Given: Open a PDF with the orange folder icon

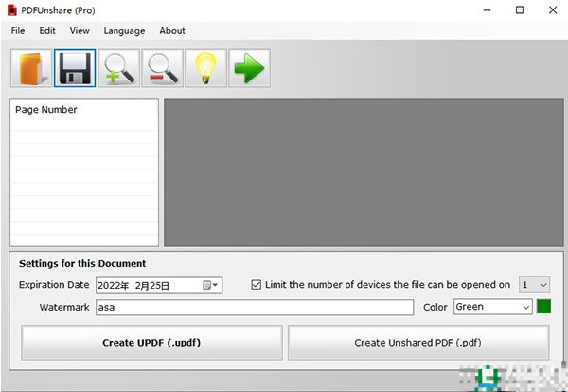Looking at the screenshot, I should pos(31,68).
